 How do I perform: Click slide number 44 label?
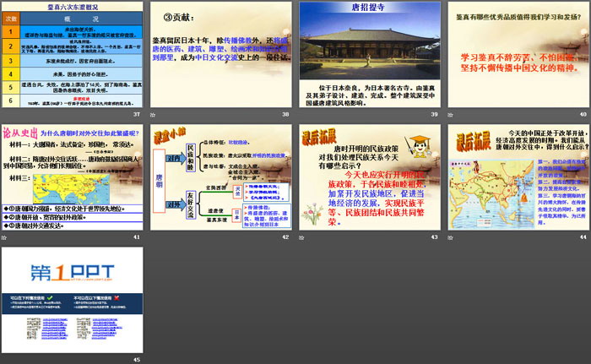pyautogui.click(x=582, y=237)
